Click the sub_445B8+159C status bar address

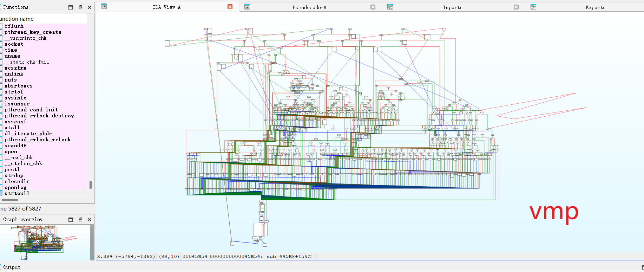click(289, 257)
